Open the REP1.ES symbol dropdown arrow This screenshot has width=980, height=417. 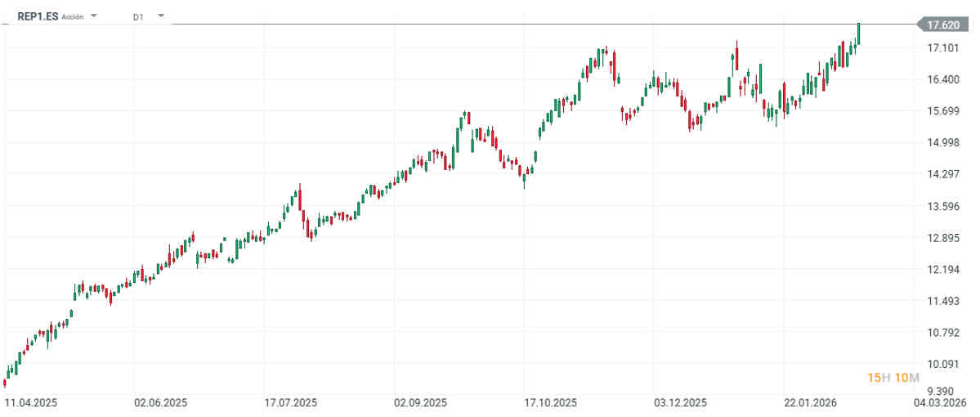click(94, 16)
